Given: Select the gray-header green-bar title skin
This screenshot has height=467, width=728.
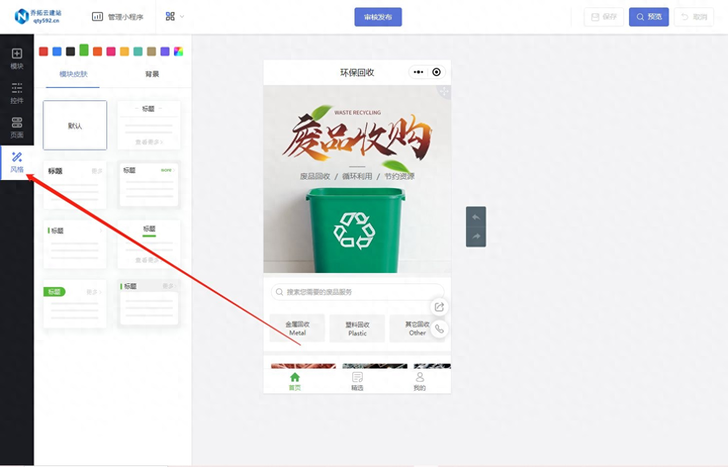Looking at the screenshot, I should (x=149, y=304).
